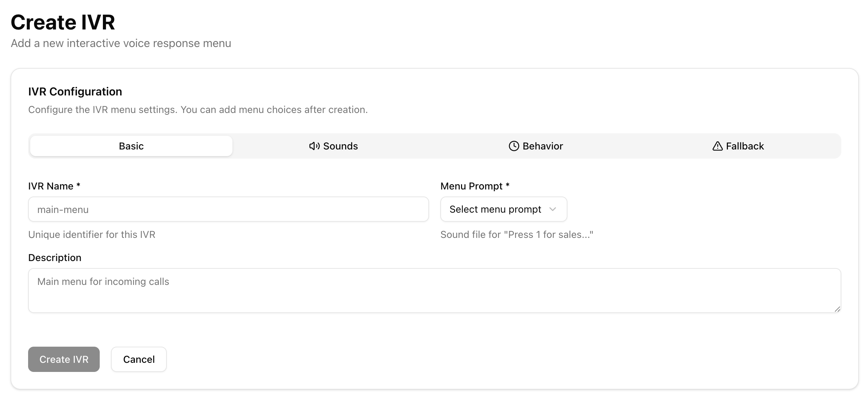Click the clock icon on the Behavior tab

[514, 146]
